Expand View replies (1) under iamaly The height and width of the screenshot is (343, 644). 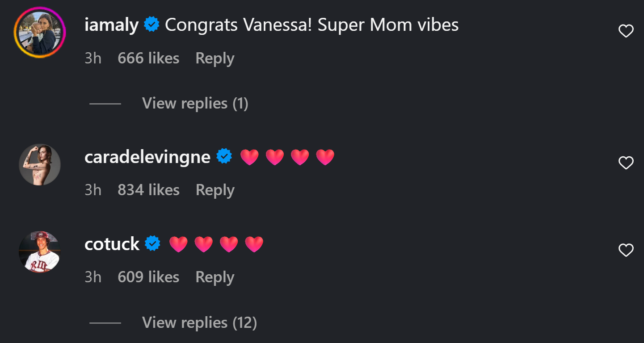(x=195, y=104)
